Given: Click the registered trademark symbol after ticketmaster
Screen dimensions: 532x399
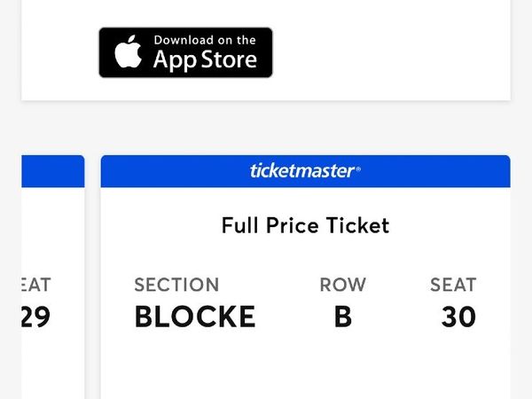Looking at the screenshot, I should [358, 168].
